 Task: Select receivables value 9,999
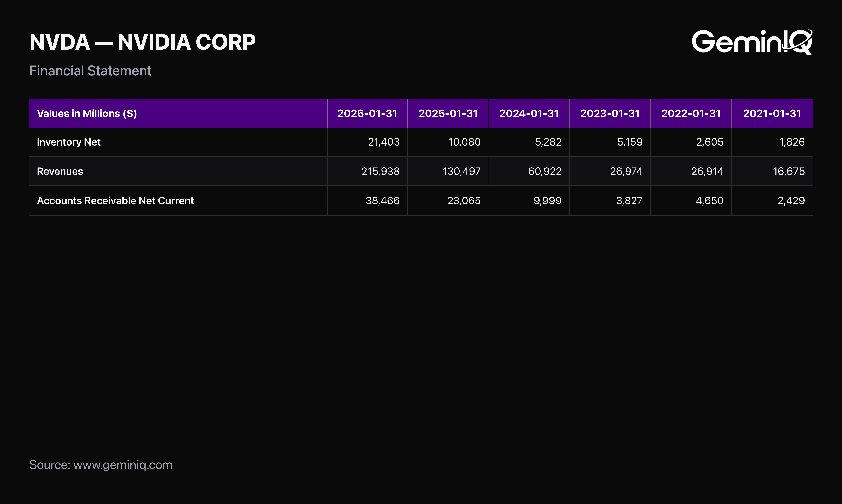547,201
